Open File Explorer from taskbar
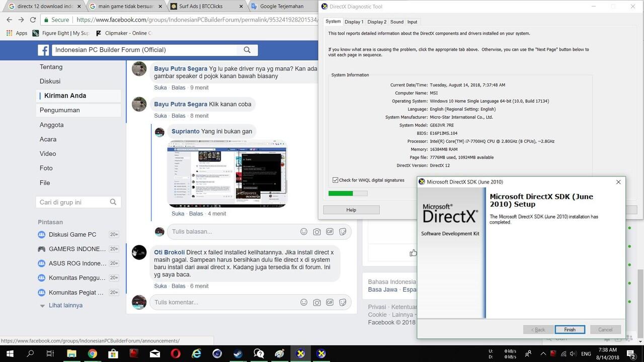Screen dimensions: 644x362 (x=71, y=353)
